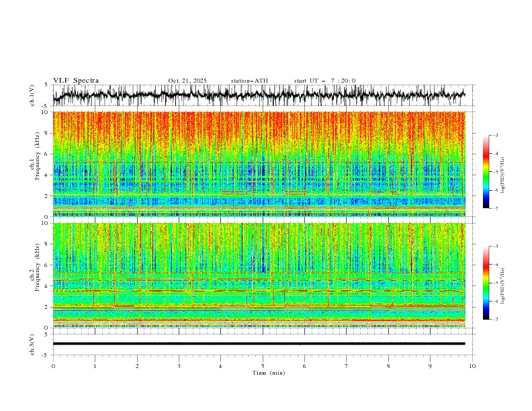Viewport: 532px width, 411px height.
Task: Click the "ch.3(V)" waveform axis label
Action: 32,345
